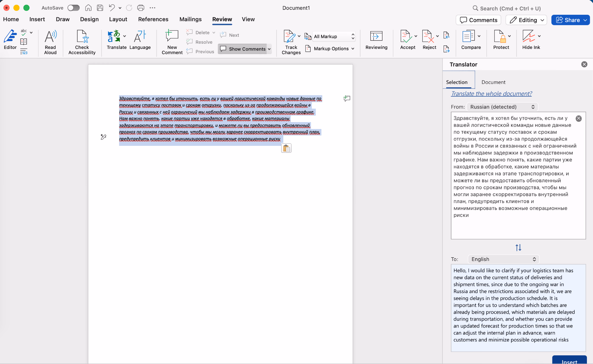Switch to the References tab

click(153, 19)
